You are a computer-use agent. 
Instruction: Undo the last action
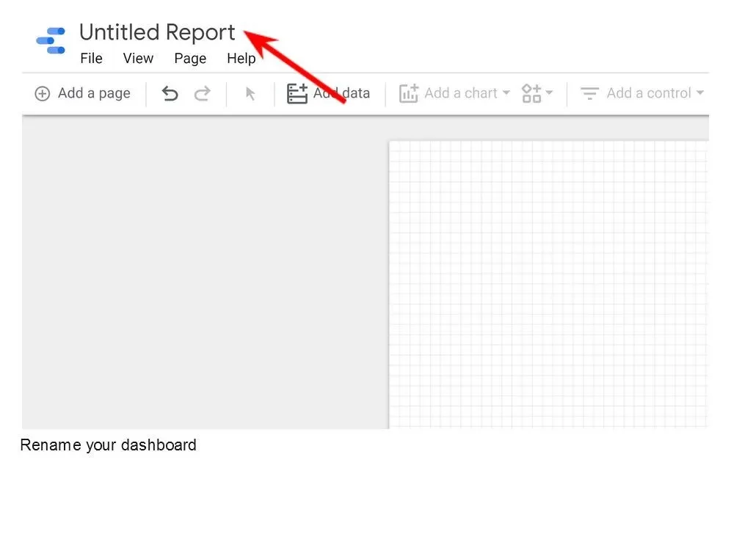[x=170, y=93]
